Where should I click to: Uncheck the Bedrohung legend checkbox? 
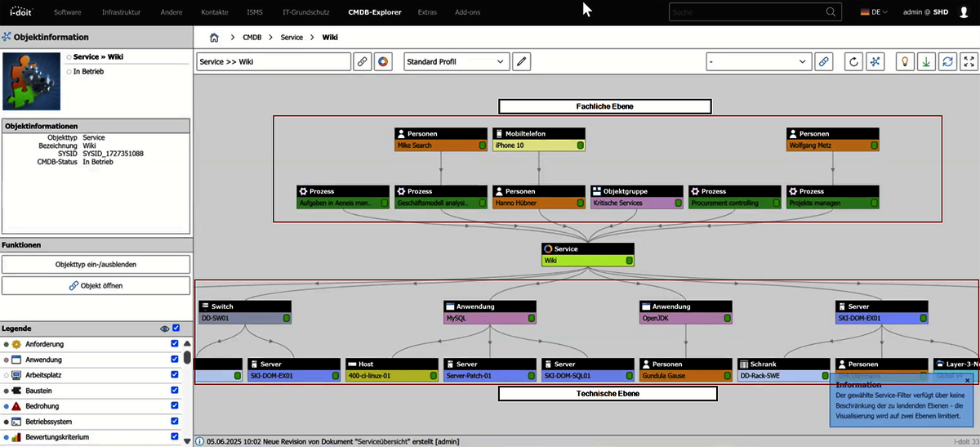pyautogui.click(x=175, y=406)
